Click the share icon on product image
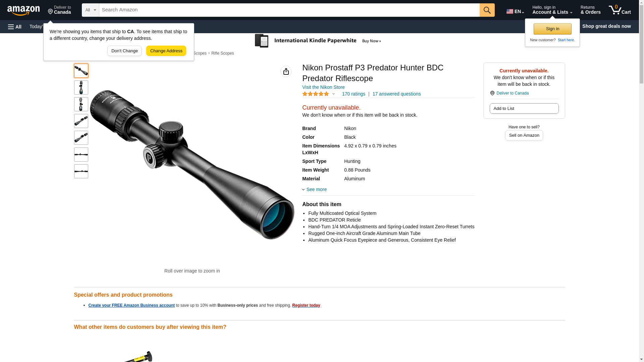 tap(286, 71)
